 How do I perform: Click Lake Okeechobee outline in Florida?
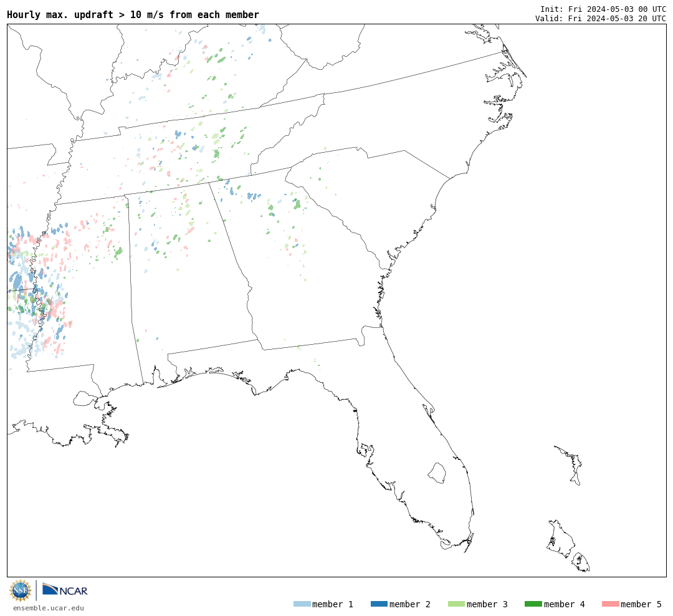(437, 473)
